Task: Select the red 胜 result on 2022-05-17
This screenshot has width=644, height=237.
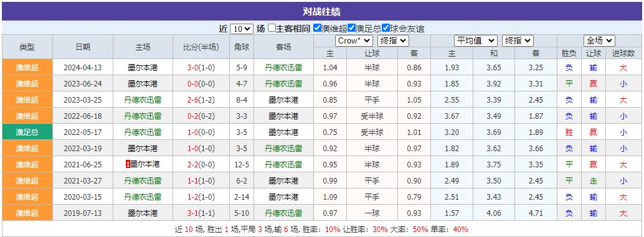Action: coord(569,132)
